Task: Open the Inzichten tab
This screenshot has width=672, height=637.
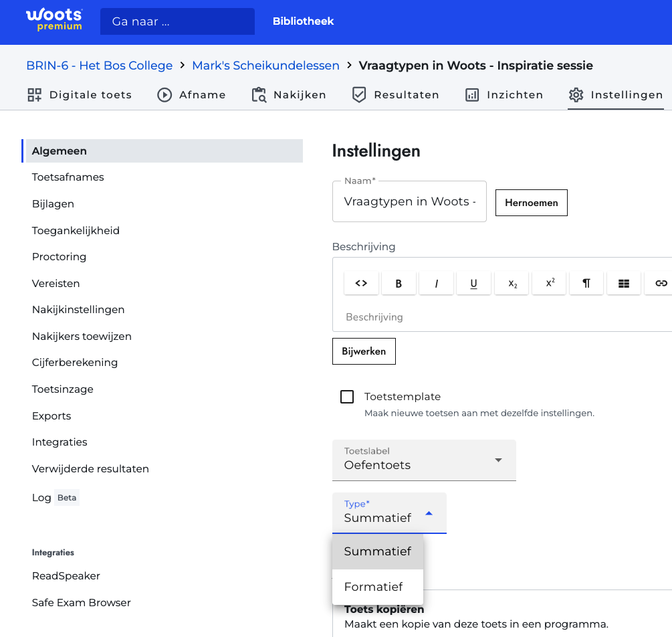Action: pyautogui.click(x=504, y=95)
